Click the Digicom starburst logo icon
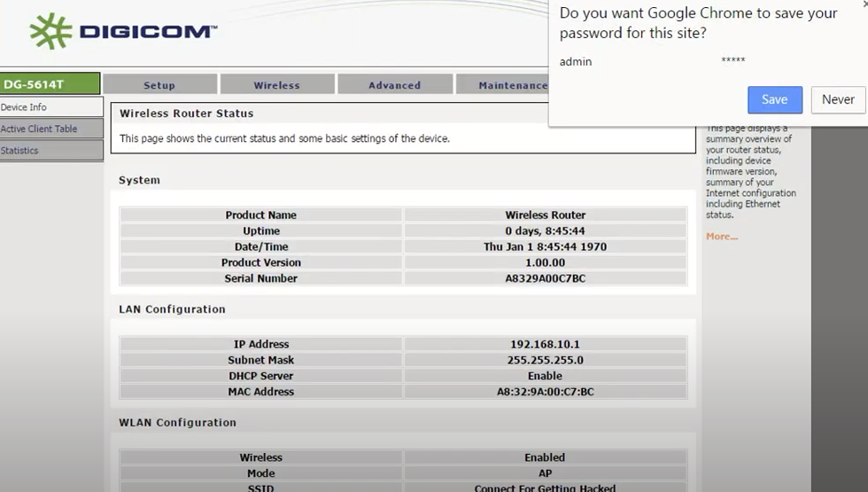The width and height of the screenshot is (868, 492). point(50,31)
